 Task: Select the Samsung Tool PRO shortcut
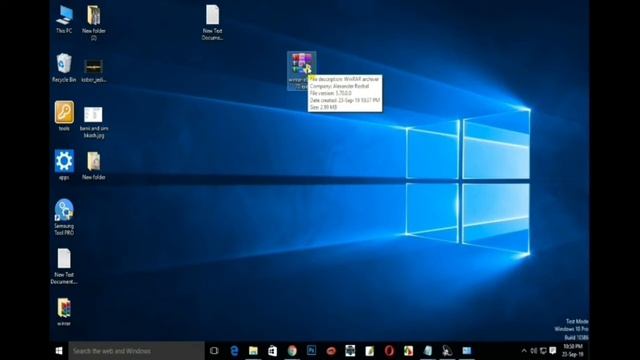[x=64, y=217]
